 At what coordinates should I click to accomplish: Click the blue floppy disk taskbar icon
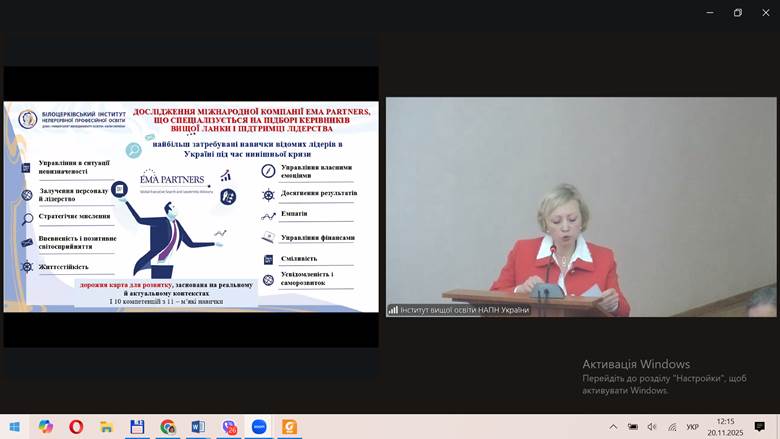coord(137,427)
